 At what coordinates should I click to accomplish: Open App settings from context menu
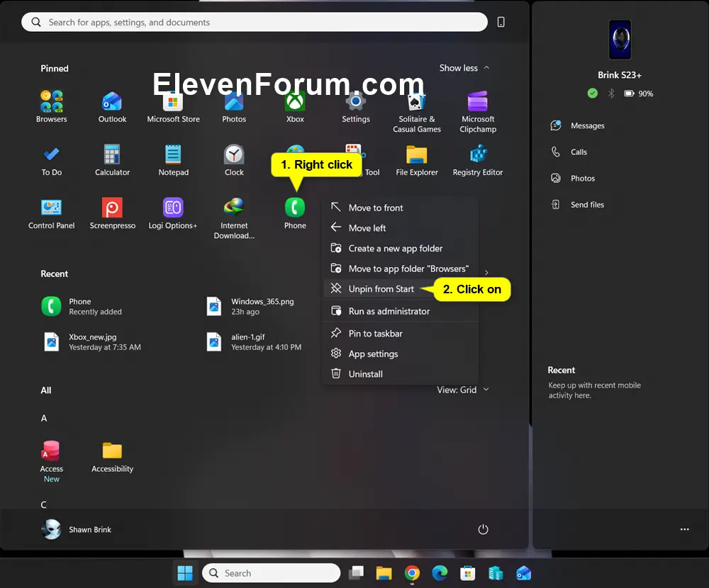click(400, 354)
